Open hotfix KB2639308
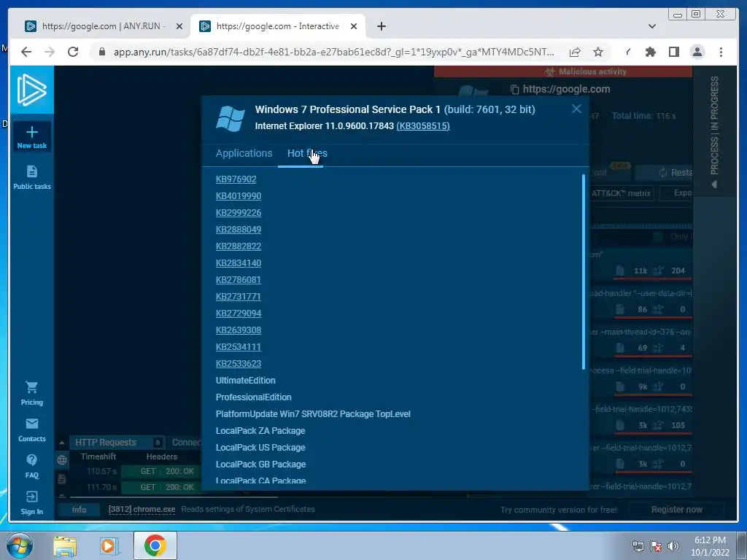Image resolution: width=747 pixels, height=560 pixels. click(x=239, y=330)
